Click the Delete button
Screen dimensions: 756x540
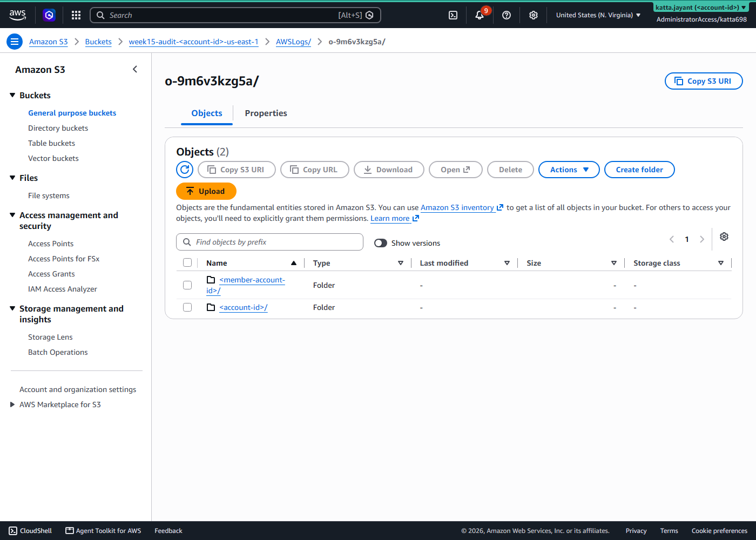[x=510, y=170]
